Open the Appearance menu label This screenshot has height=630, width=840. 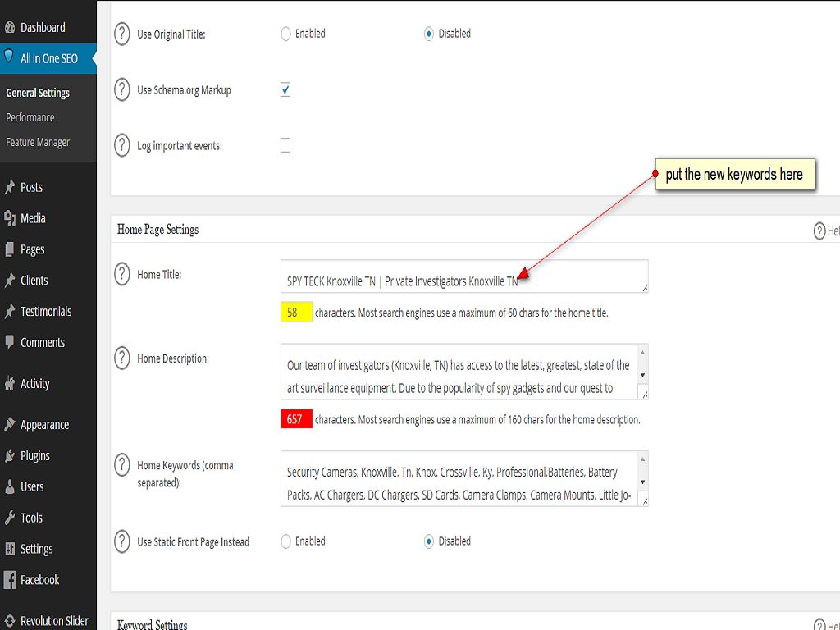tap(44, 425)
